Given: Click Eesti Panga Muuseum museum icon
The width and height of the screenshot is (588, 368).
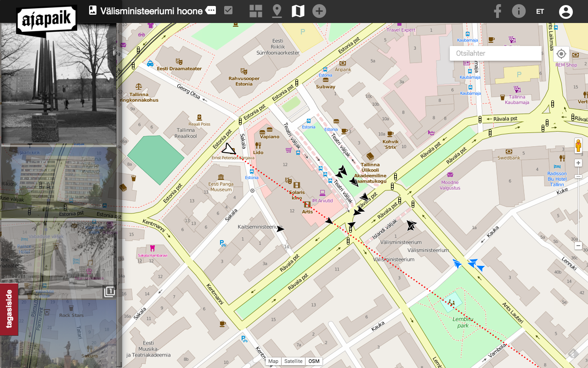Looking at the screenshot, I should tap(221, 177).
